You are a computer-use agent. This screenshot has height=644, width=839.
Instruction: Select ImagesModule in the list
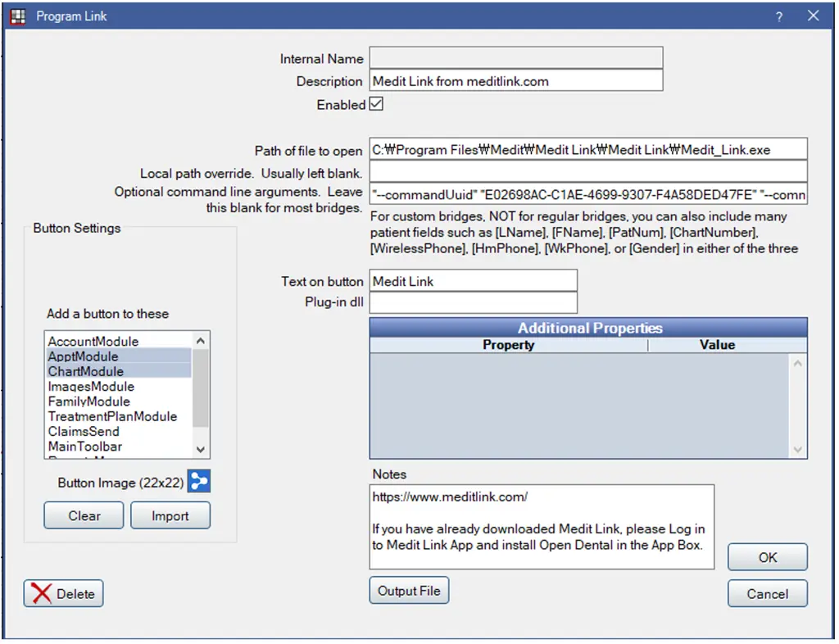(x=119, y=386)
